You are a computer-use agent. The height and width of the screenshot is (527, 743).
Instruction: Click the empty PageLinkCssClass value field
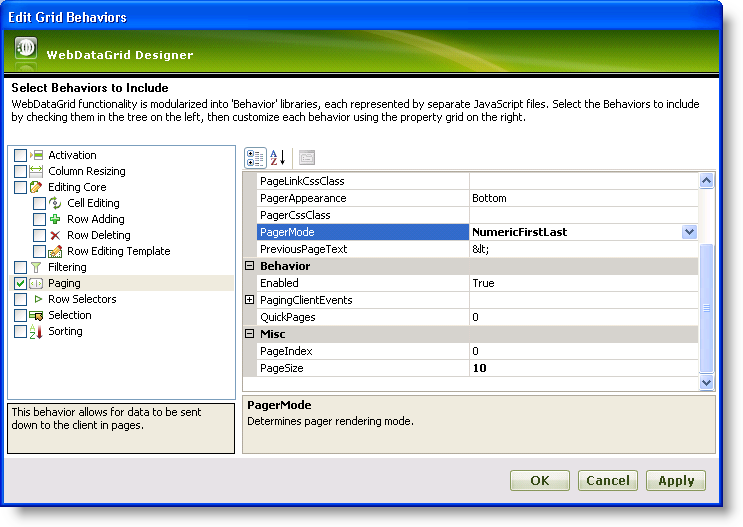click(584, 181)
